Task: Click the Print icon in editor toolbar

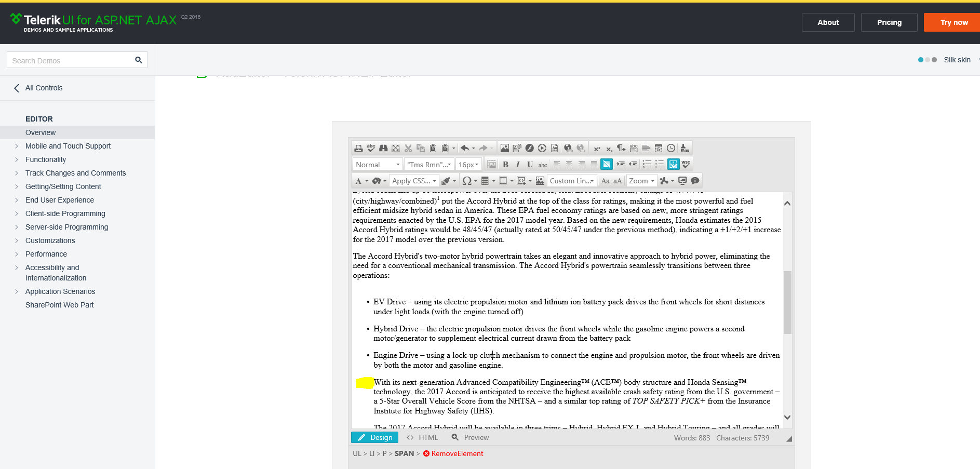Action: [x=358, y=149]
